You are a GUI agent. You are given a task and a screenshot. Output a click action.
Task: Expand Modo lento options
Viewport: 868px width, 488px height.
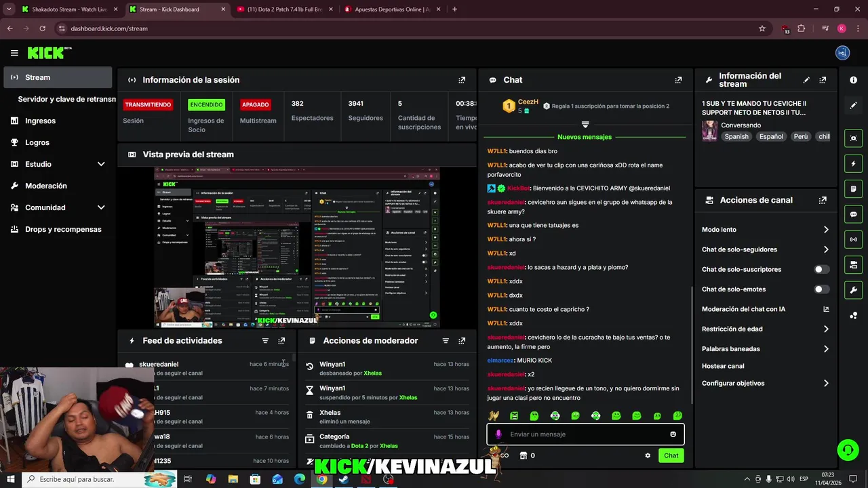(x=826, y=230)
